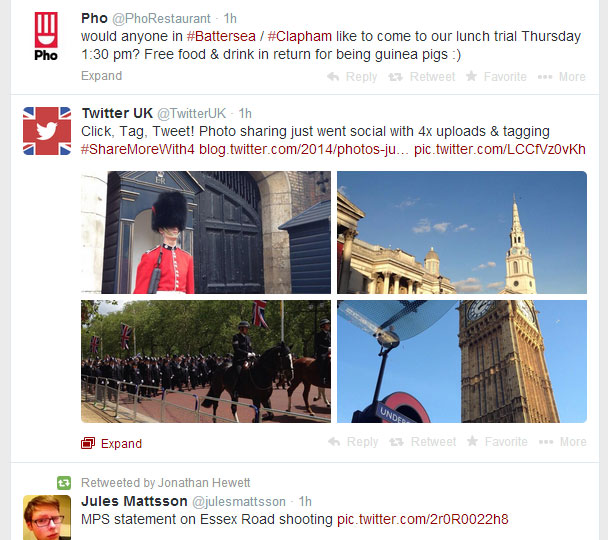608x540 pixels.
Task: View the Queen's Guard photo
Action: [x=206, y=232]
